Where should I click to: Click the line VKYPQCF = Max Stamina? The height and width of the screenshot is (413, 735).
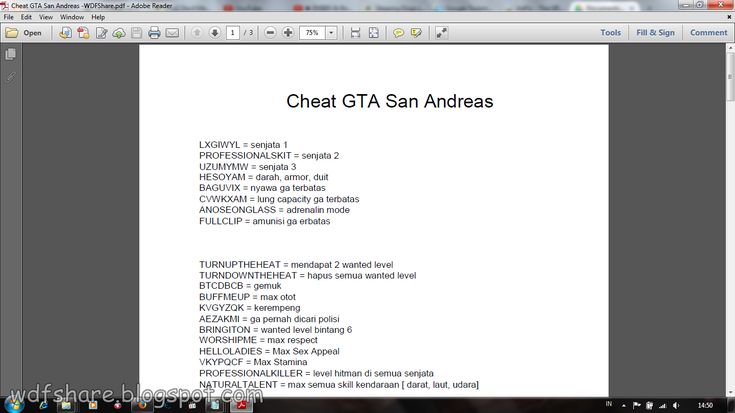253,362
